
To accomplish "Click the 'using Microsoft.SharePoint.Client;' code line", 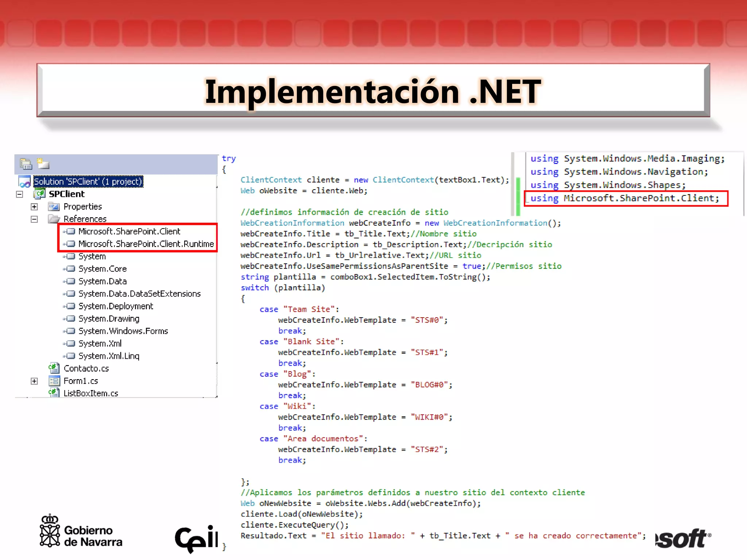I will (624, 198).
